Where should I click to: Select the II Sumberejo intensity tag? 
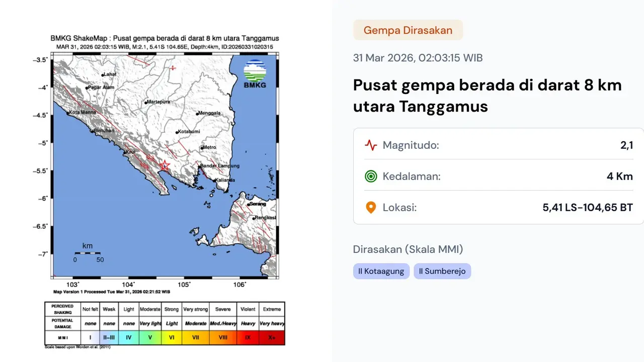pos(442,271)
